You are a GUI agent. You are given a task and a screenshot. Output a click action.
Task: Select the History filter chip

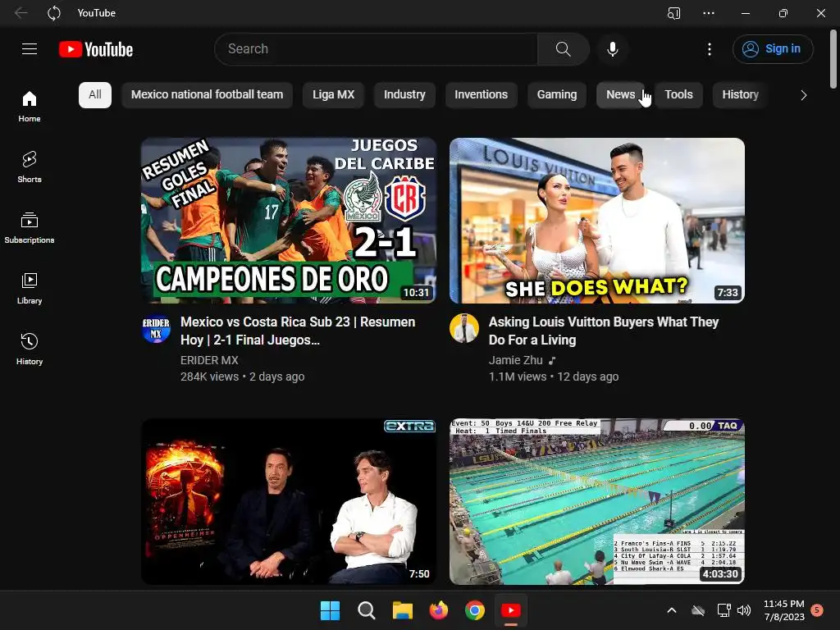pyautogui.click(x=740, y=95)
